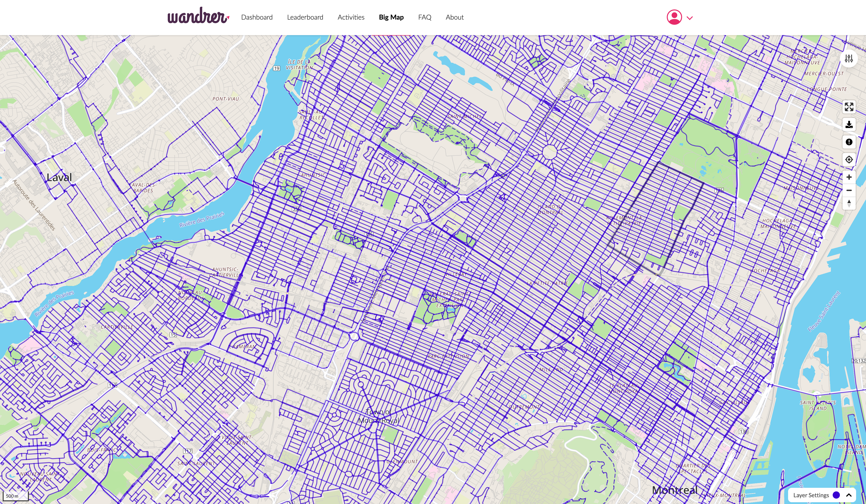The width and height of the screenshot is (866, 504).
Task: Open the FAQ page
Action: click(424, 17)
